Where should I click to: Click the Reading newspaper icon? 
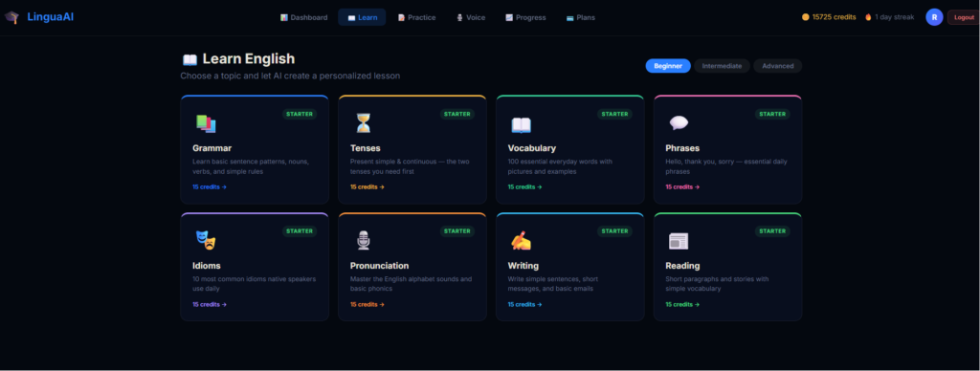(x=679, y=240)
